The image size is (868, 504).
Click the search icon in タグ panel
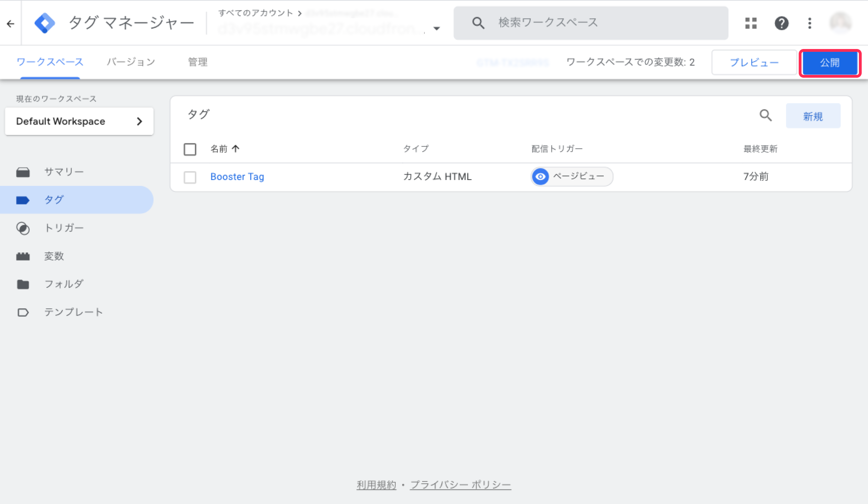[765, 115]
